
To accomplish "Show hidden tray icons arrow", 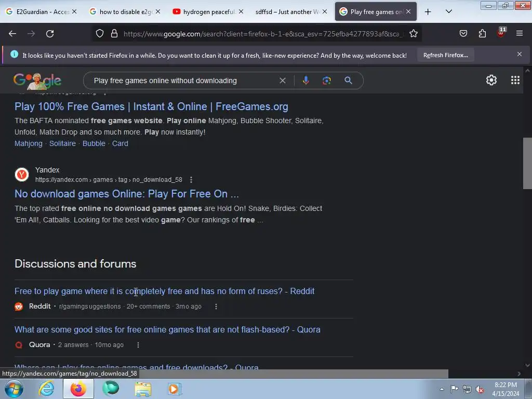I will click(x=442, y=389).
